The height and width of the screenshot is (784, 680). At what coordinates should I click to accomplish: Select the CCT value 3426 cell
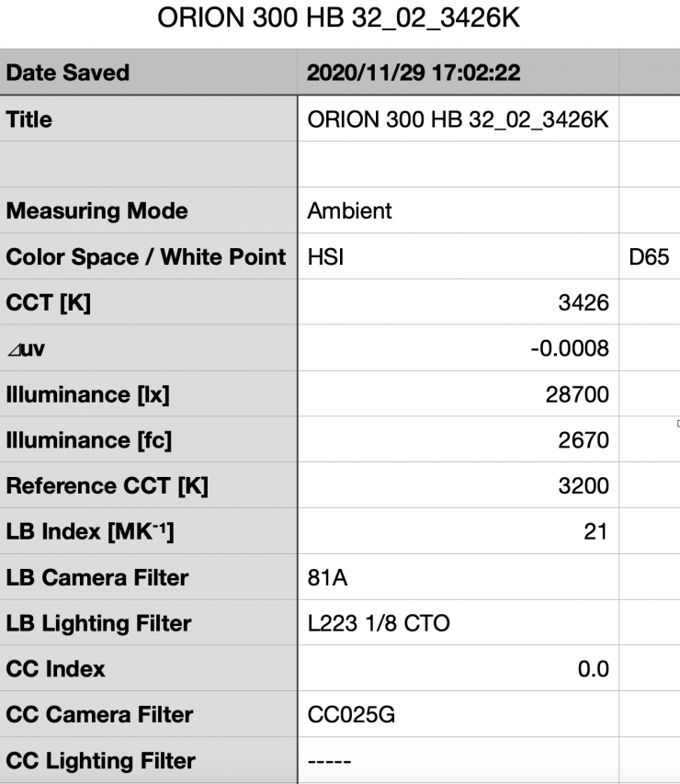pyautogui.click(x=458, y=302)
